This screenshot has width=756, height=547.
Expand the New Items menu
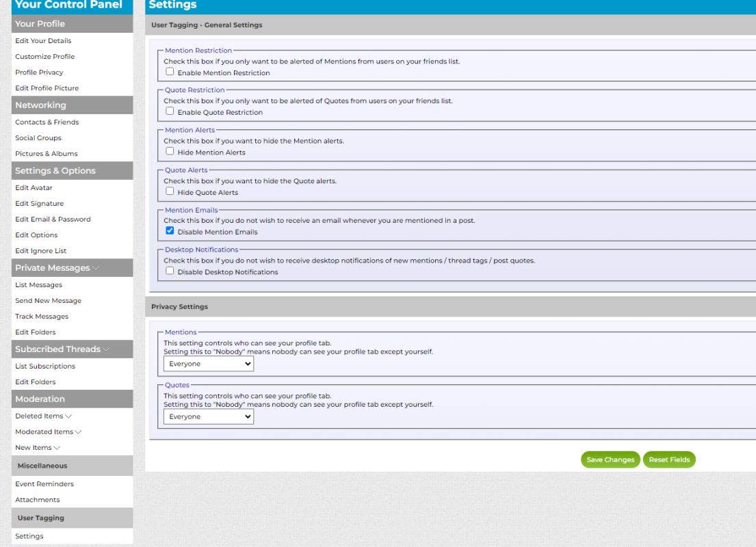[57, 447]
